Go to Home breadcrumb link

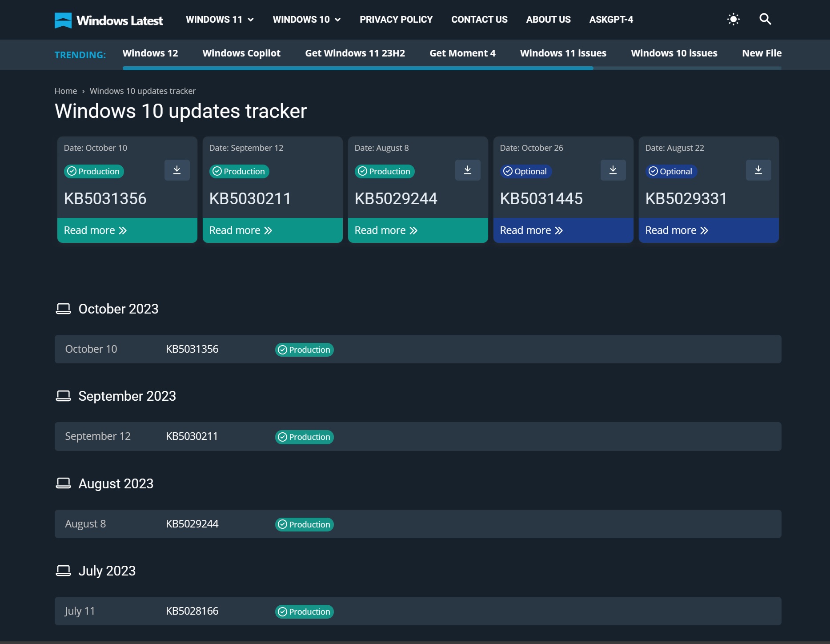click(66, 91)
